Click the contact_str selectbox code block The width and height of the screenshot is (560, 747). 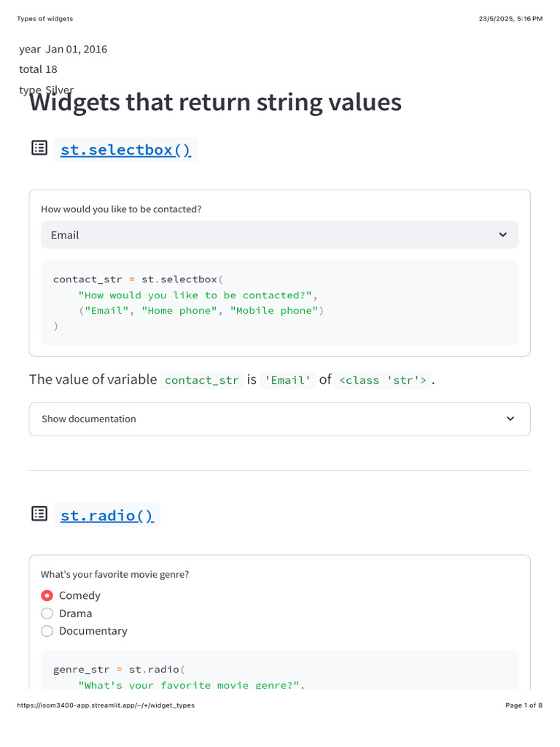point(279,303)
